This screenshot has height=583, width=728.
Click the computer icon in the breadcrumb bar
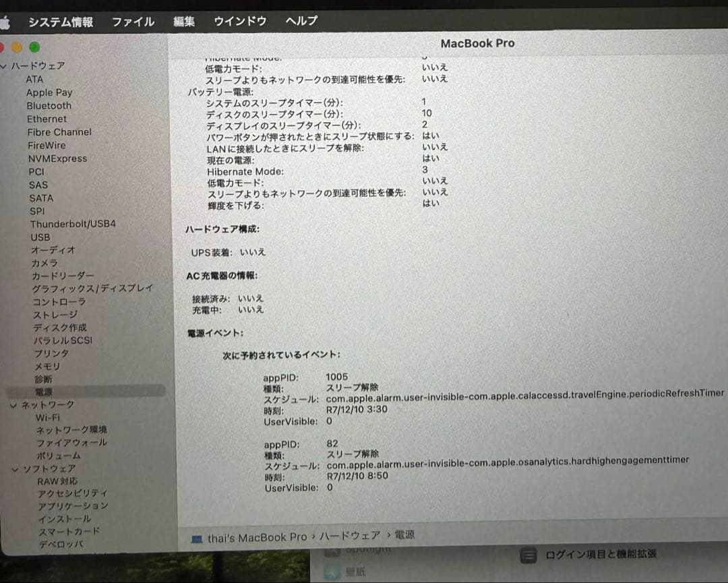197,534
